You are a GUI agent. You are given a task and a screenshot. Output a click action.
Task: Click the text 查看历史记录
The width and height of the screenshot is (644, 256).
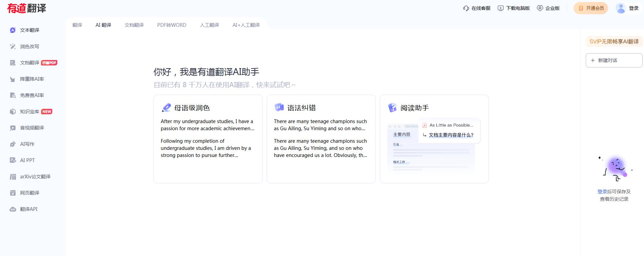(x=614, y=199)
